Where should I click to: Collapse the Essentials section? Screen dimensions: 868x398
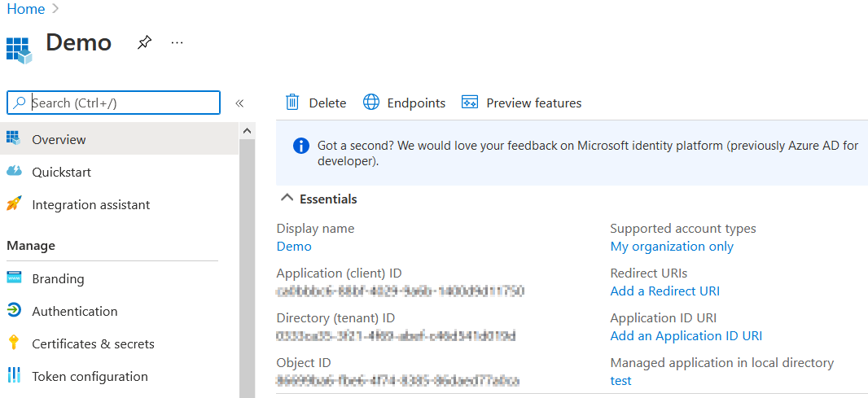[x=286, y=199]
